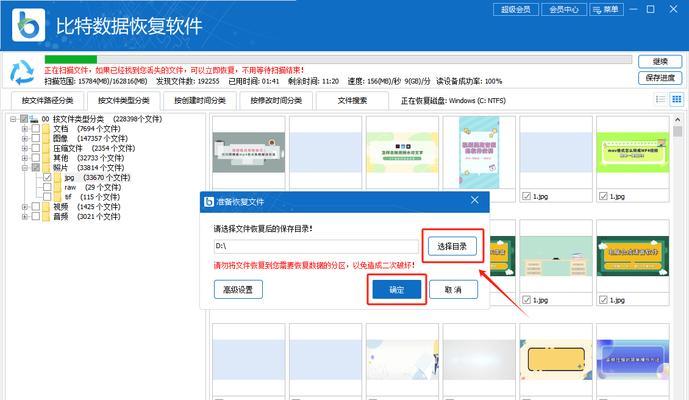Open 会员中心 member center
This screenshot has height=400, width=689.
[x=564, y=9]
